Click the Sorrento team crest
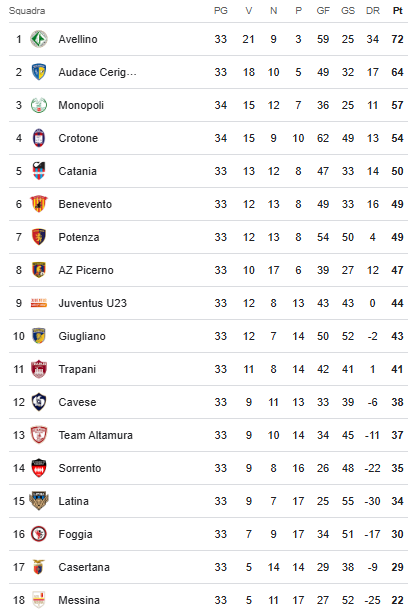Screen dimensions: 408x613 click(39, 468)
